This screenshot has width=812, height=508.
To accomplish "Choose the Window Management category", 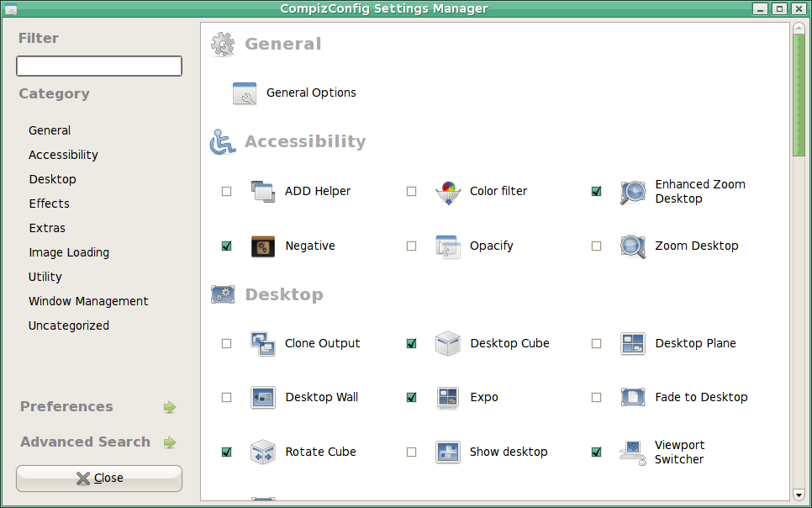I will pos(88,301).
